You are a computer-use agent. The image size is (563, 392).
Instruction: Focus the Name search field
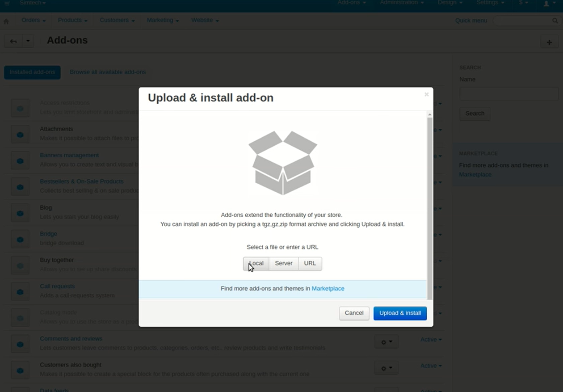[508, 94]
